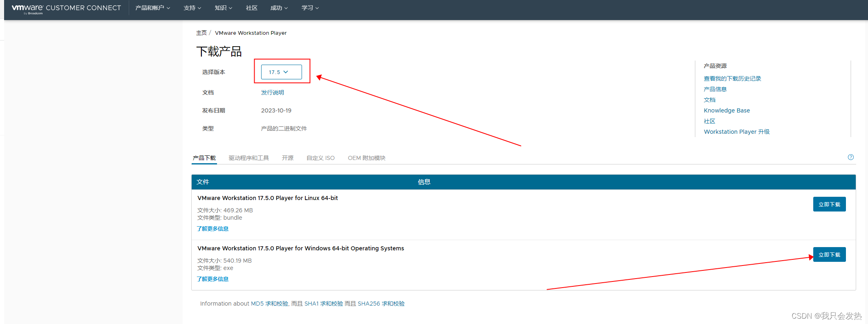Click the Windows 64-bit Player file title
Viewport: 868px width, 324px height.
coord(301,248)
